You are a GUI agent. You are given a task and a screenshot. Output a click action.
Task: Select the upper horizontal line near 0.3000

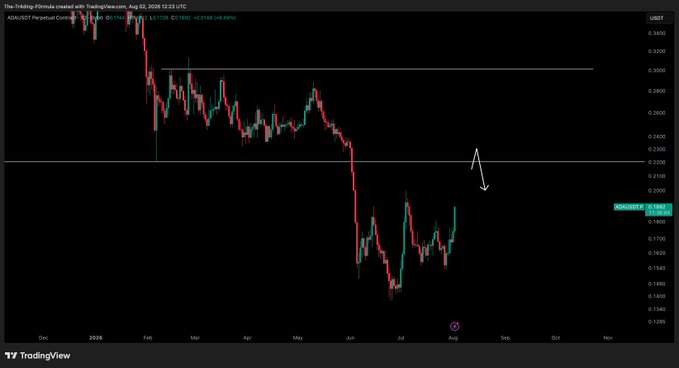(377, 69)
